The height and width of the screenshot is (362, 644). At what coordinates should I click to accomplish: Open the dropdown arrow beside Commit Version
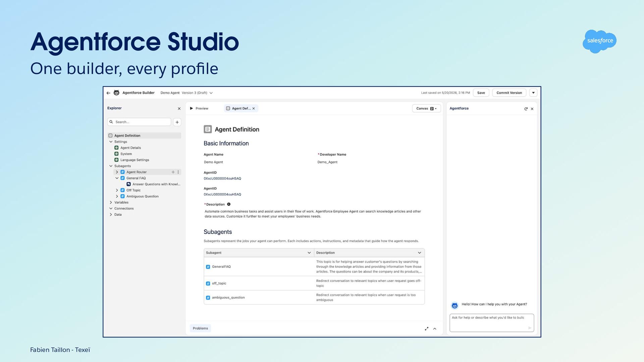pos(533,93)
